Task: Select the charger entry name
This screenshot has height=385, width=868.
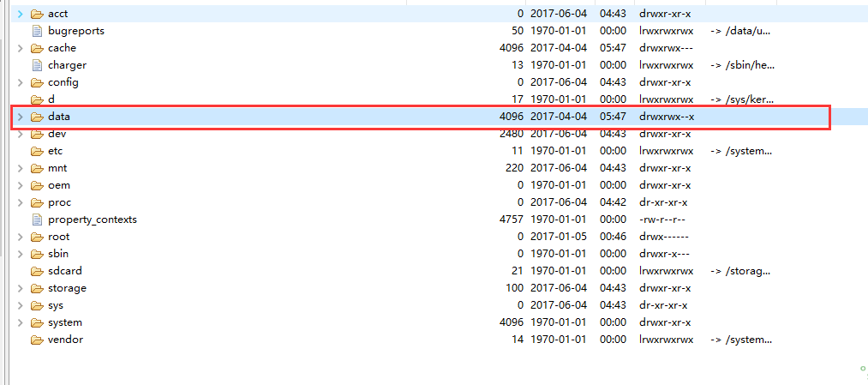Action: (68, 65)
